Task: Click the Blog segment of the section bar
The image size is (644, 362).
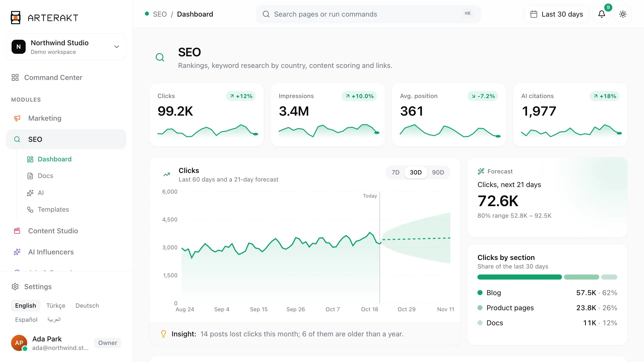Action: (x=520, y=277)
